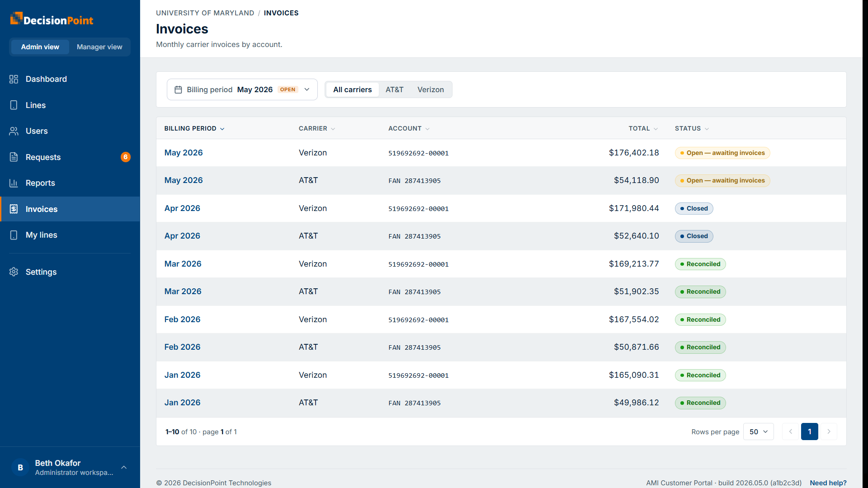Go to previous page arrow
The height and width of the screenshot is (488, 868).
tap(791, 432)
